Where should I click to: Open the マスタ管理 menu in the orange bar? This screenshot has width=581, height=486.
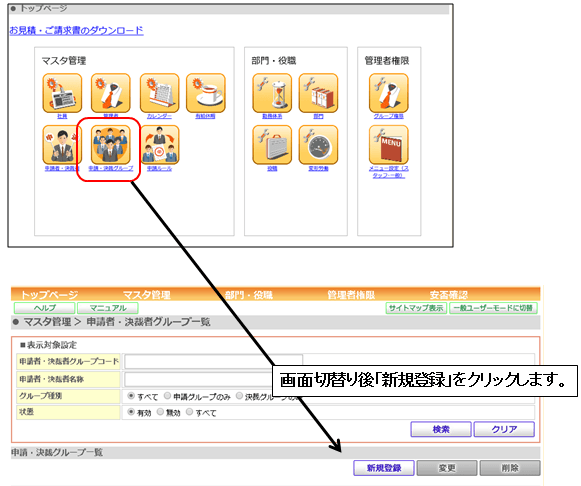pyautogui.click(x=147, y=295)
